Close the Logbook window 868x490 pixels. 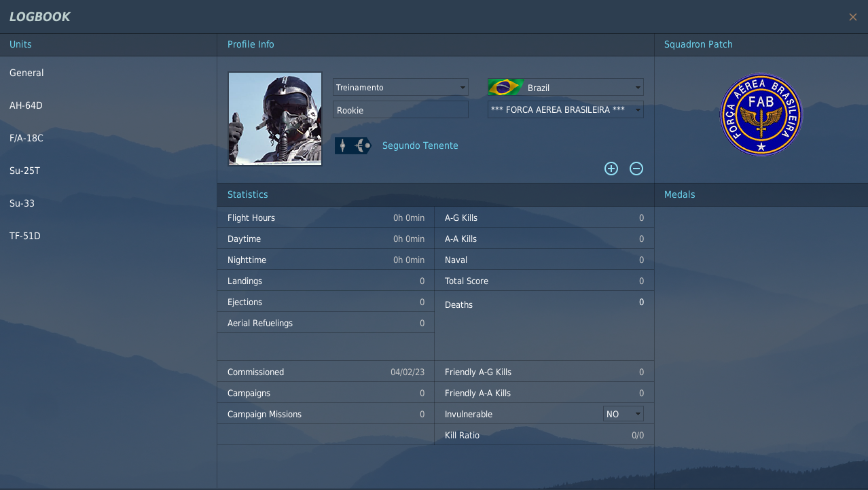point(852,17)
